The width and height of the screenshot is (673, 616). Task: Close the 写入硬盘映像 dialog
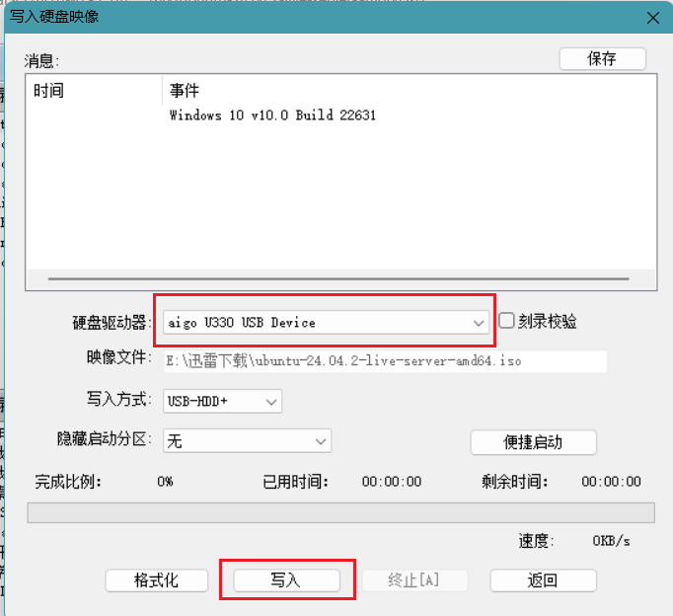(x=653, y=18)
